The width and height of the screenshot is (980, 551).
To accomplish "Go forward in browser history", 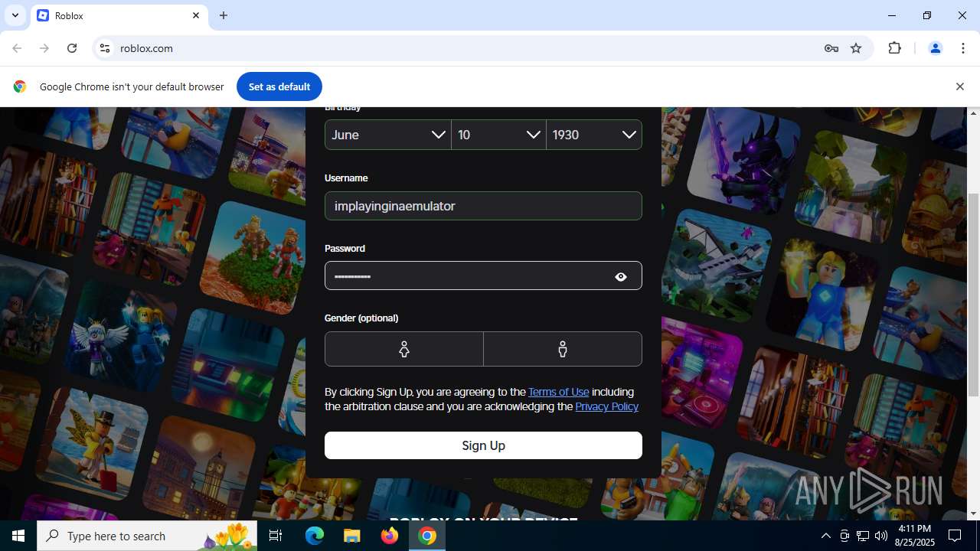I will tap(44, 48).
